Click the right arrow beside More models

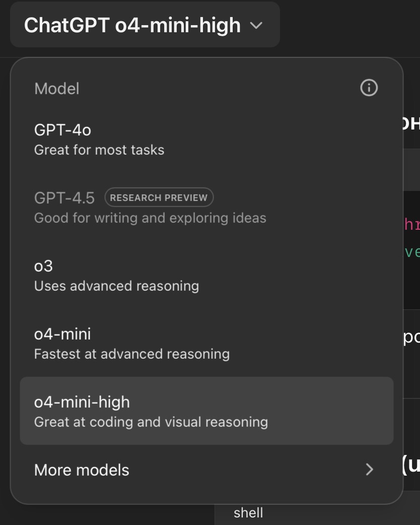[370, 470]
